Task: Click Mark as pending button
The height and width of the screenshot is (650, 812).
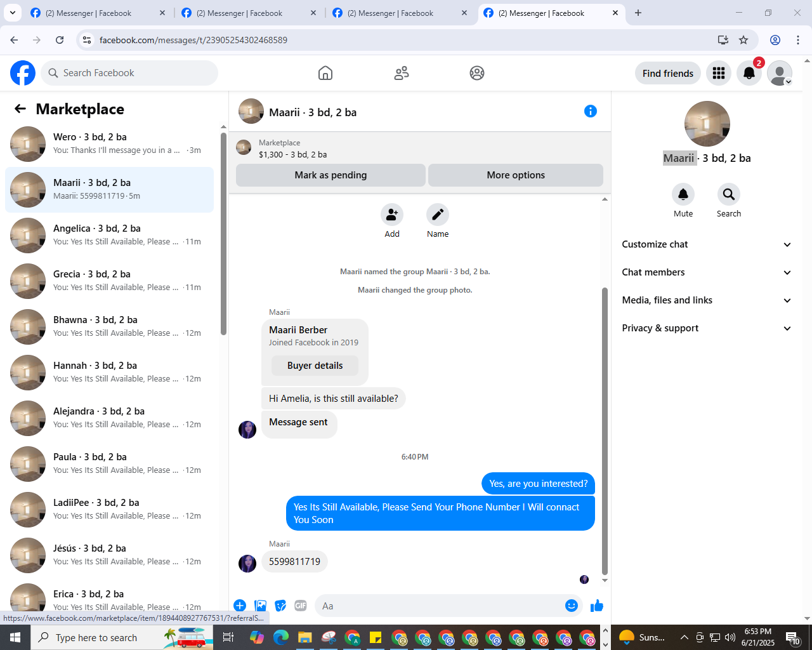Action: [331, 175]
